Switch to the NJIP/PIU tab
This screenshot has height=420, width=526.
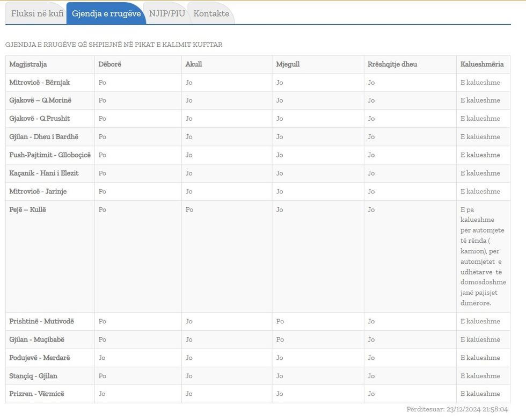click(x=166, y=13)
